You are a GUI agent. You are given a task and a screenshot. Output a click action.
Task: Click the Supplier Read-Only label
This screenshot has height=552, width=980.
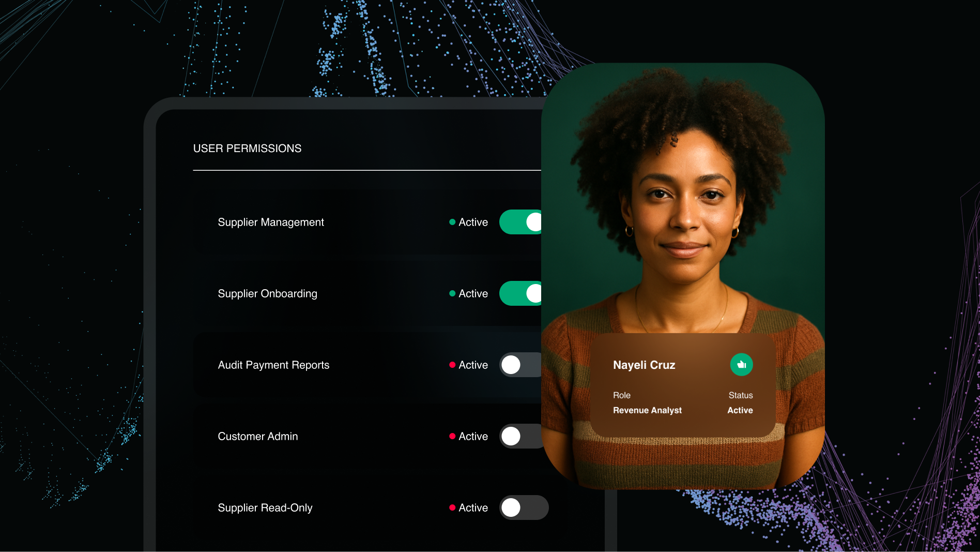point(265,508)
